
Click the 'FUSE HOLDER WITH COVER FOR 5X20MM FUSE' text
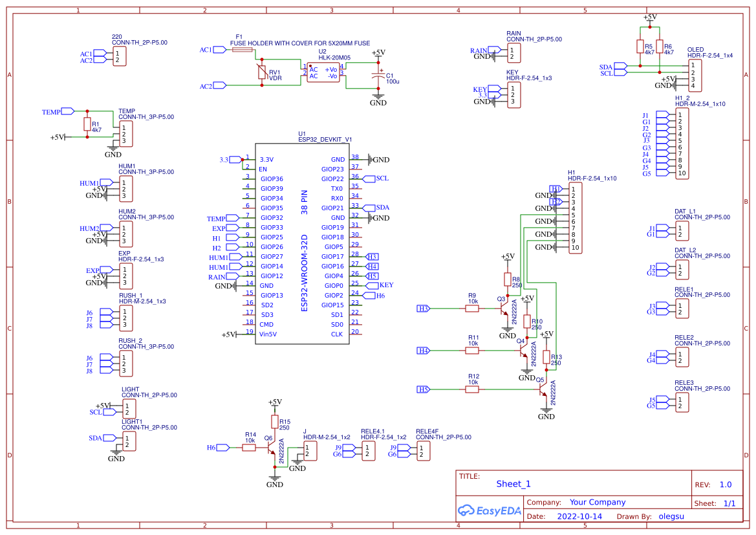coord(300,43)
